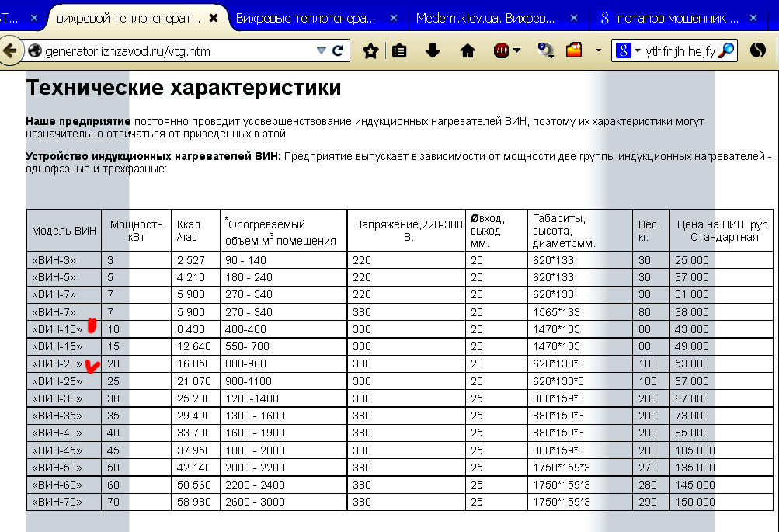
Task: Open small dropdown arrow beside orange icon
Action: coord(599,50)
